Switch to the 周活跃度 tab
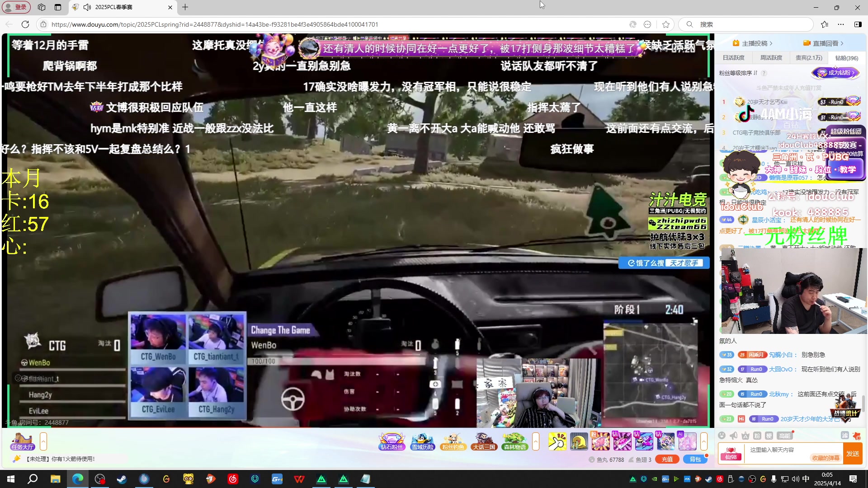The image size is (868, 488). 771,58
